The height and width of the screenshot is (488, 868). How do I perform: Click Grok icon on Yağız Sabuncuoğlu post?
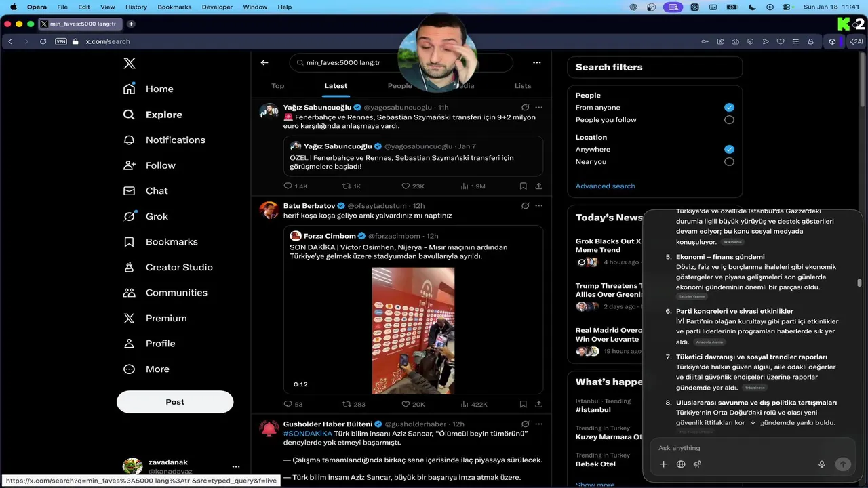pos(525,107)
